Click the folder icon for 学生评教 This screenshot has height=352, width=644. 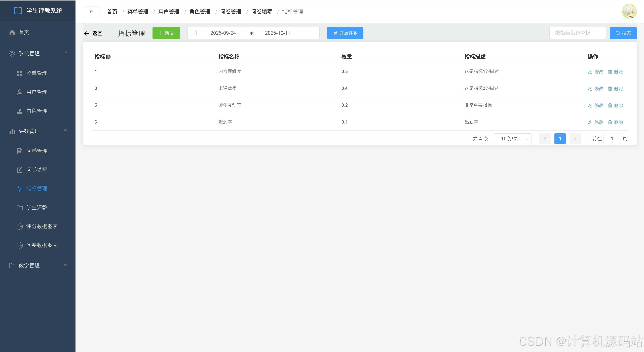click(20, 208)
